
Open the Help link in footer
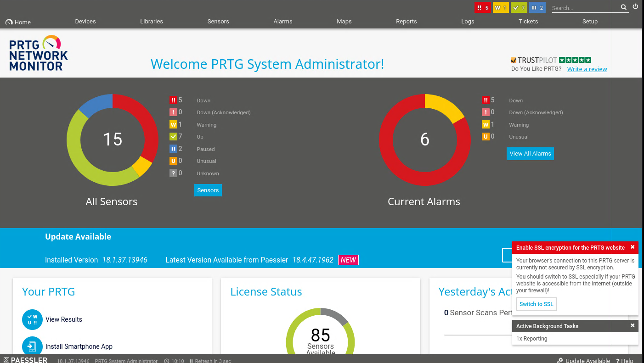(625, 361)
